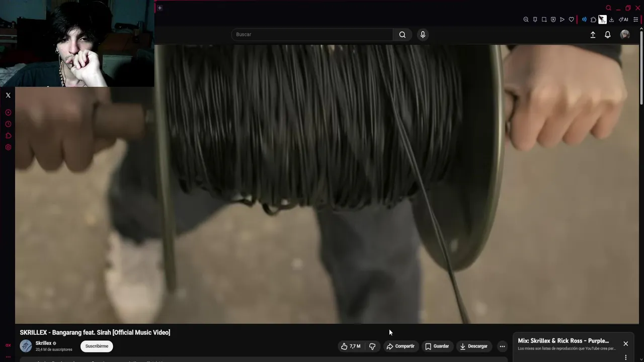Viewport: 644px width, 362px height.
Task: Open the browser search tabs magnifier
Action: click(x=608, y=8)
